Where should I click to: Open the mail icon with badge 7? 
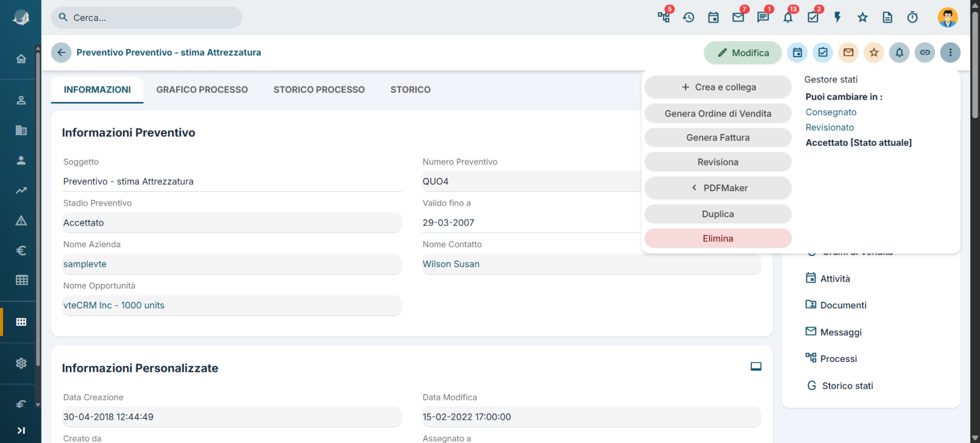tap(738, 17)
